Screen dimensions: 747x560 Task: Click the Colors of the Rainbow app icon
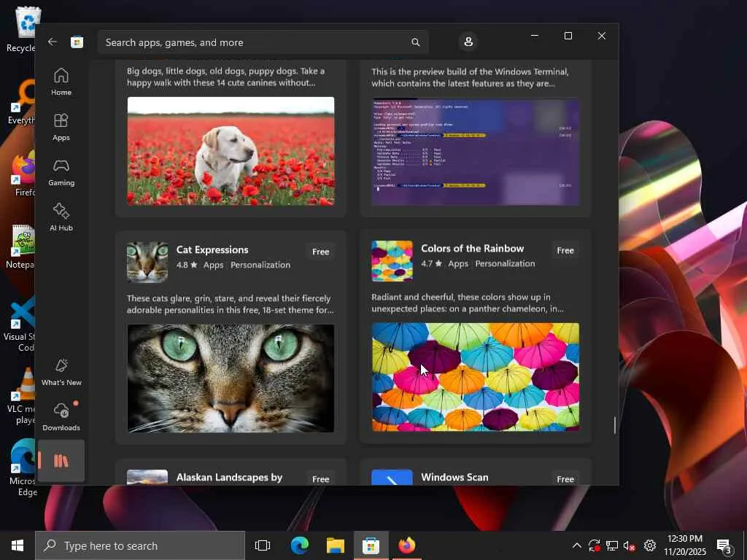pyautogui.click(x=392, y=261)
